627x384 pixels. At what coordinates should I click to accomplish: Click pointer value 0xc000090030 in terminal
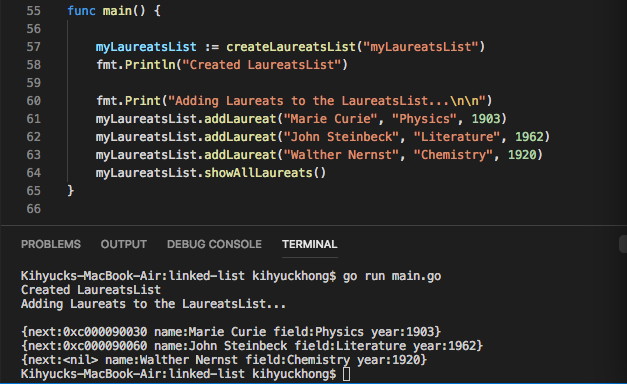pos(105,332)
